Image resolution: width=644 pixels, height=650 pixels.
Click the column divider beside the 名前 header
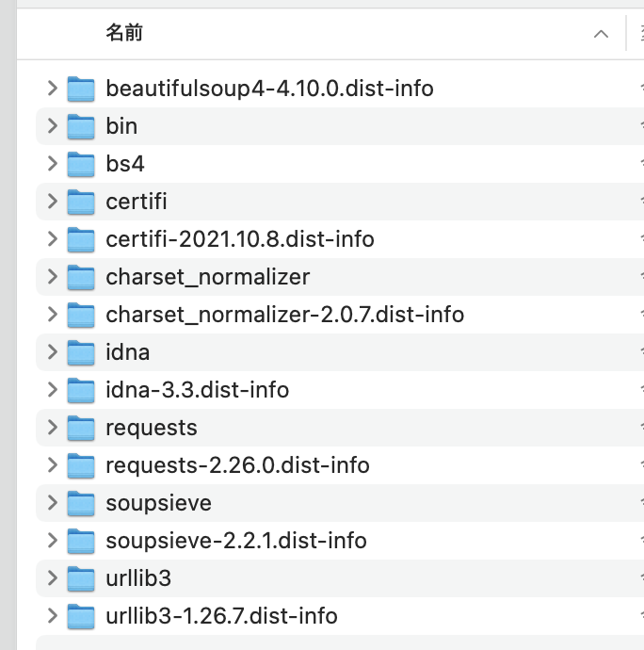(626, 33)
